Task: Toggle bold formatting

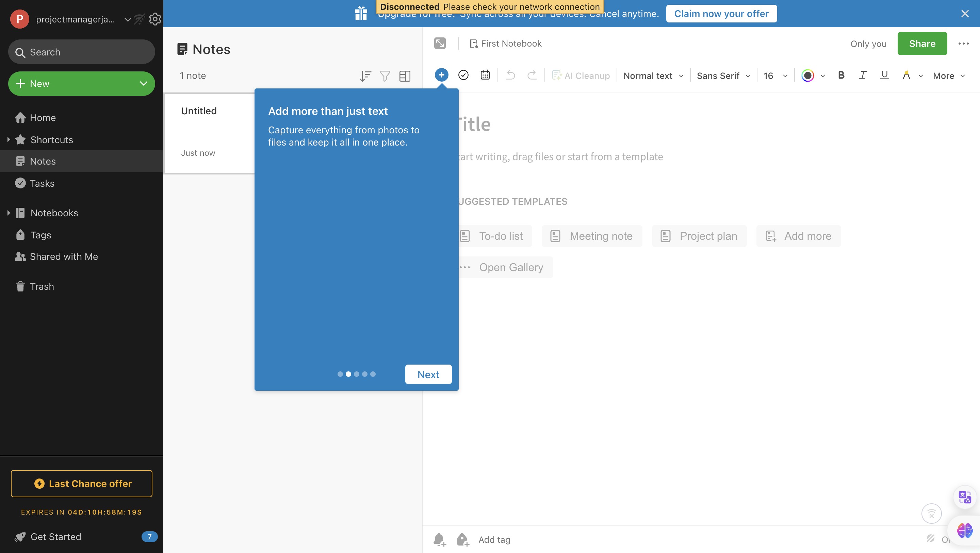Action: tap(841, 75)
